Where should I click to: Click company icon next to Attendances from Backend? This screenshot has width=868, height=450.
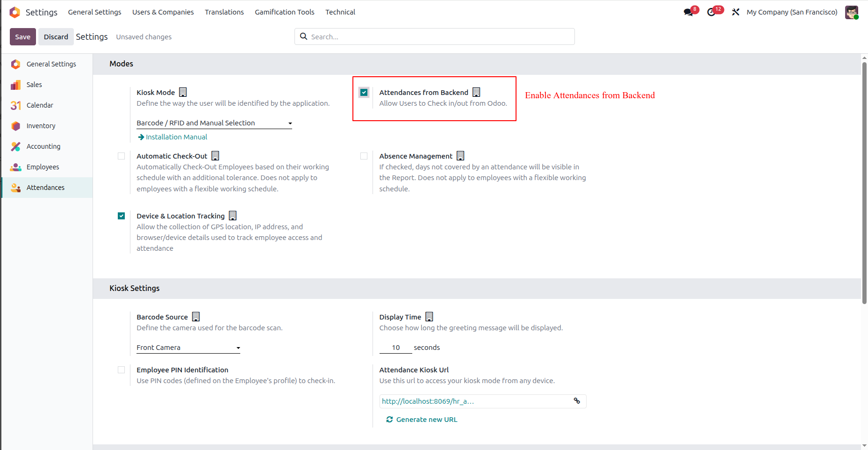coord(476,92)
